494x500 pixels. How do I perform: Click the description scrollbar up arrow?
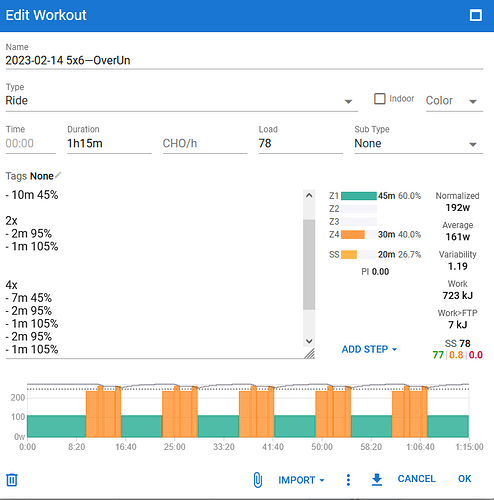tap(309, 195)
